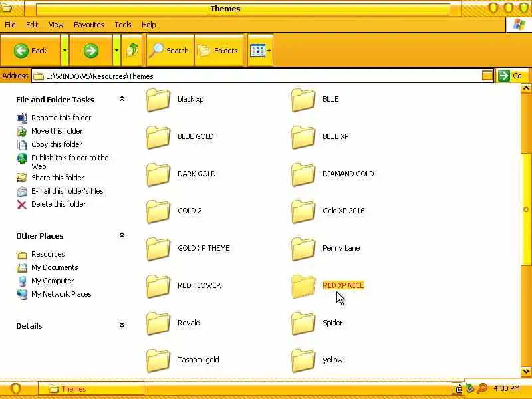This screenshot has width=532, height=399.
Task: Open the Edit menu
Action: (32, 25)
